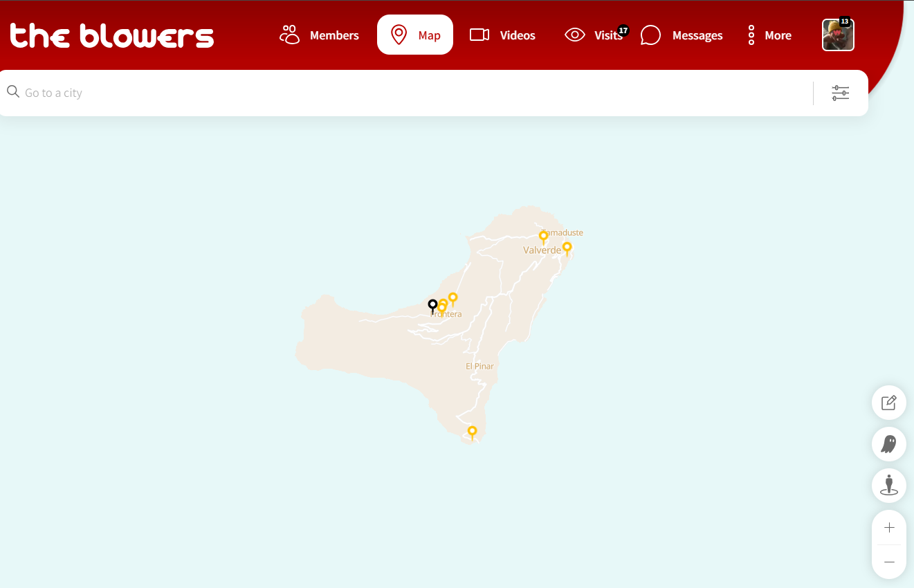The width and height of the screenshot is (914, 588).
Task: Toggle the ghost mode icon button
Action: (889, 444)
